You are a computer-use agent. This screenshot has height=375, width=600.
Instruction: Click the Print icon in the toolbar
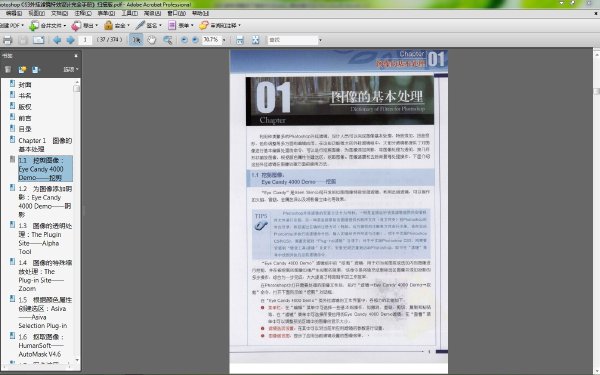click(x=7, y=40)
